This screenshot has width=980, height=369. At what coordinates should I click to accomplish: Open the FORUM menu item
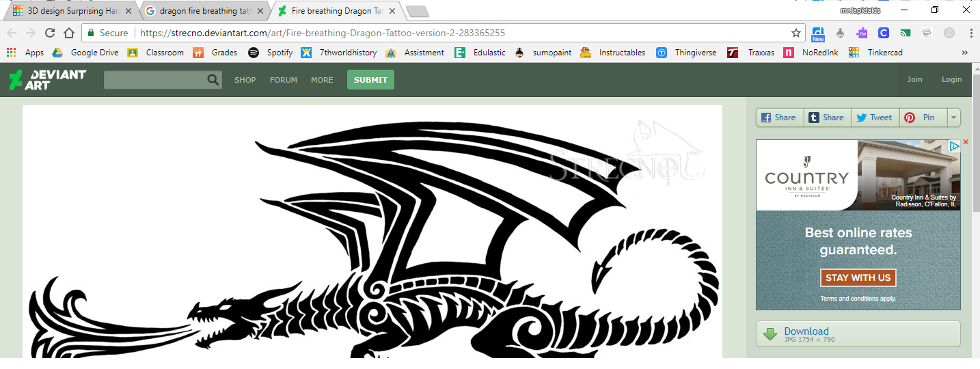pos(284,80)
